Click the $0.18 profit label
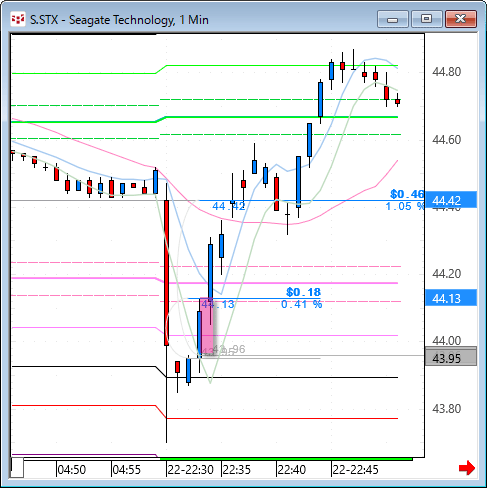Screen dimensions: 487x488 click(304, 292)
